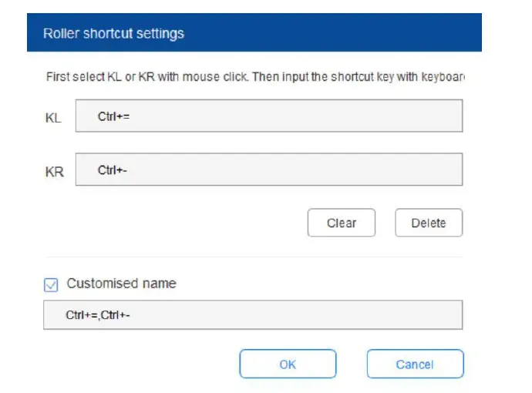Select the KR shortcut input field

coord(268,170)
